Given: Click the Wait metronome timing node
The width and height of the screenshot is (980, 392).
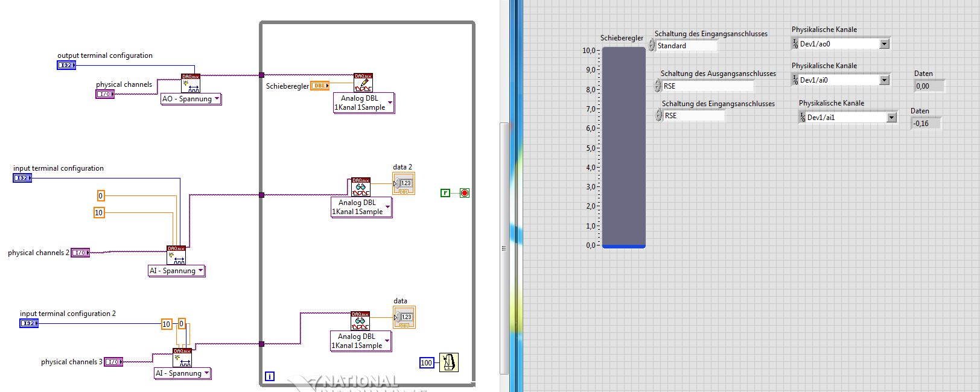Looking at the screenshot, I should [448, 362].
